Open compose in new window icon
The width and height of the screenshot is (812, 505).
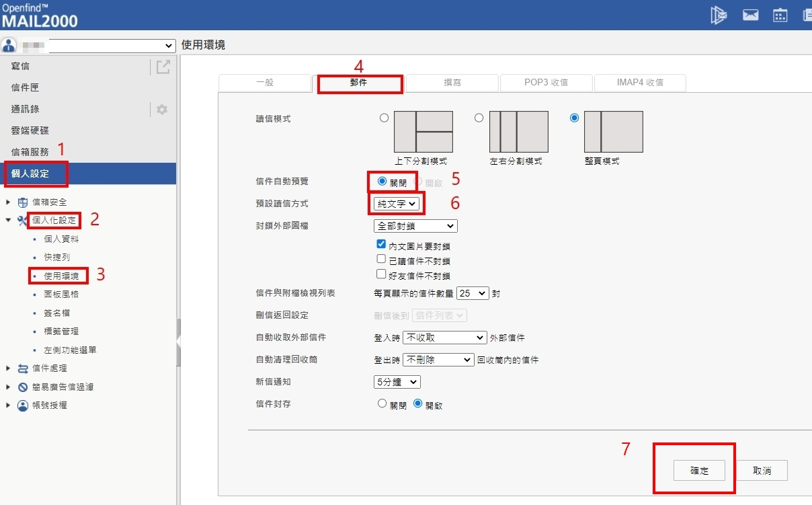tap(163, 67)
